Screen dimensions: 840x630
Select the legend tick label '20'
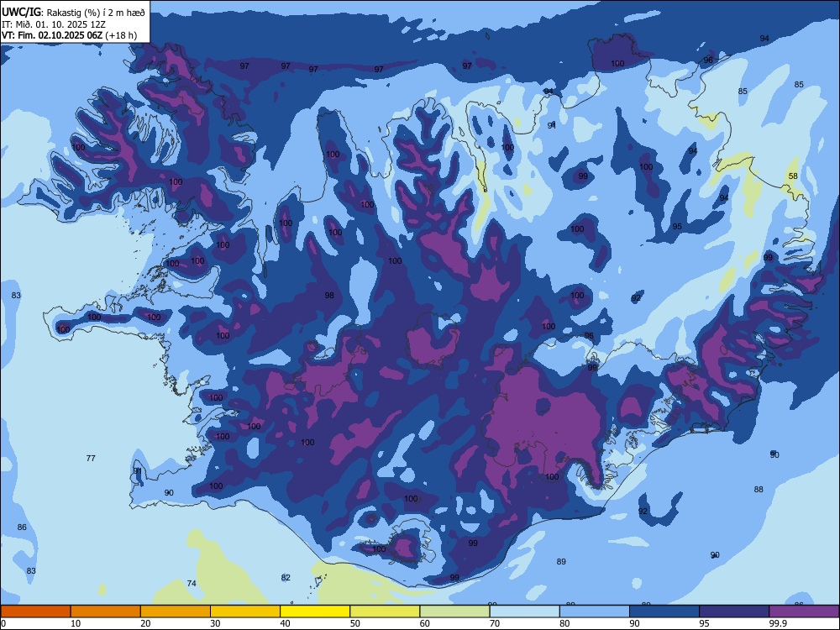click(145, 623)
